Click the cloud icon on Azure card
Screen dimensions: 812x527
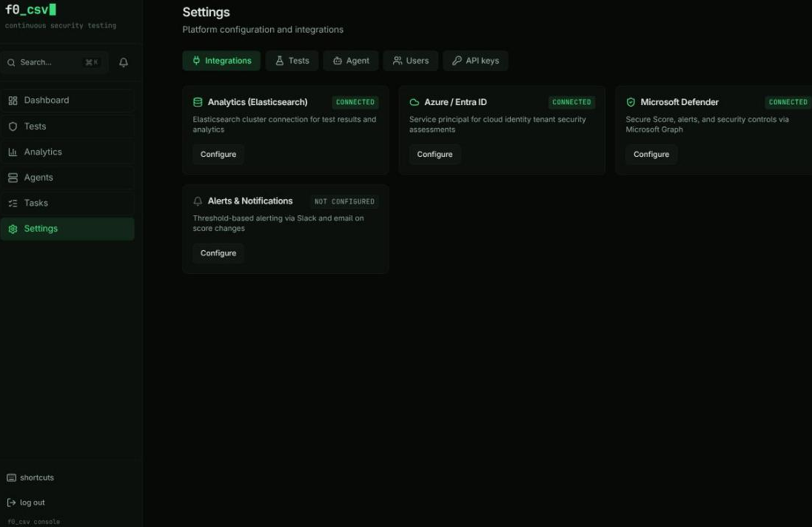[415, 102]
